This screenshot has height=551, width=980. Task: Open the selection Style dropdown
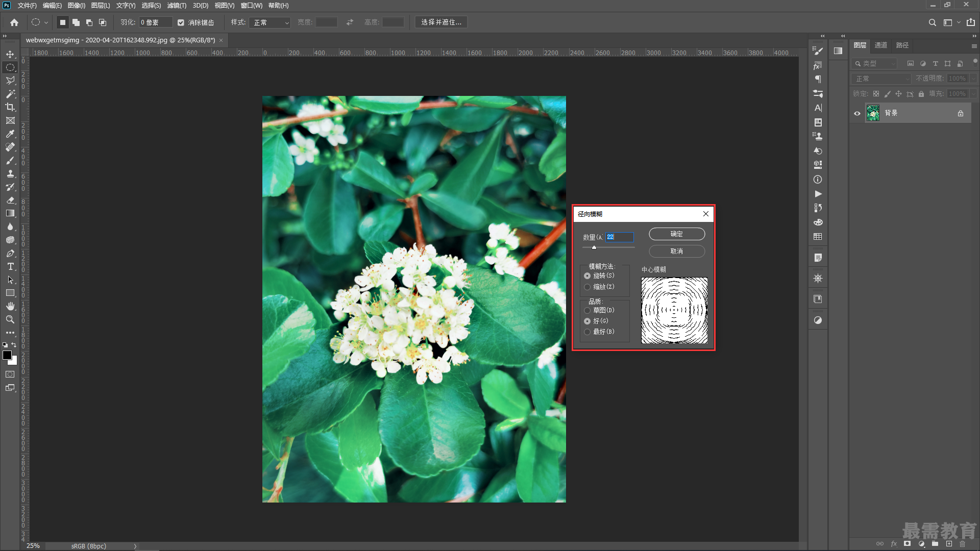(x=270, y=22)
